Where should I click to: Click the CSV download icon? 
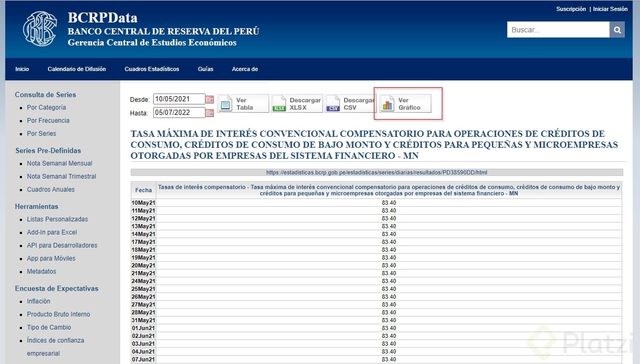(333, 103)
